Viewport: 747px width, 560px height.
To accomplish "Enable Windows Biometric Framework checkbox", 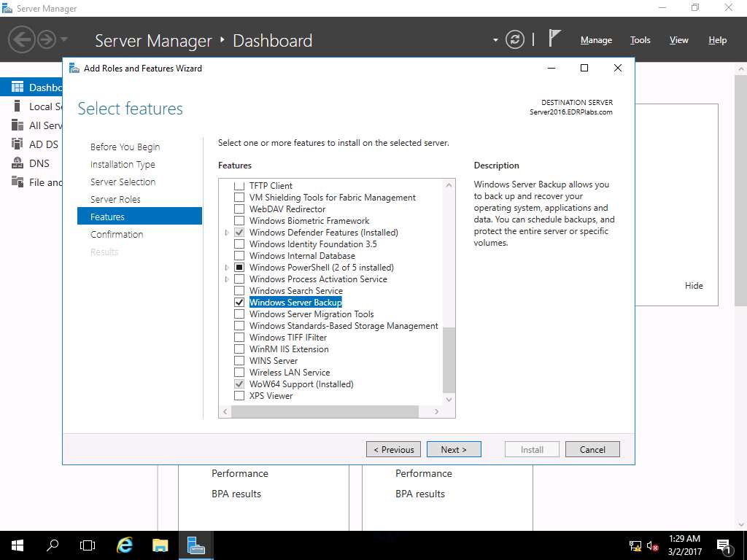I will (239, 220).
